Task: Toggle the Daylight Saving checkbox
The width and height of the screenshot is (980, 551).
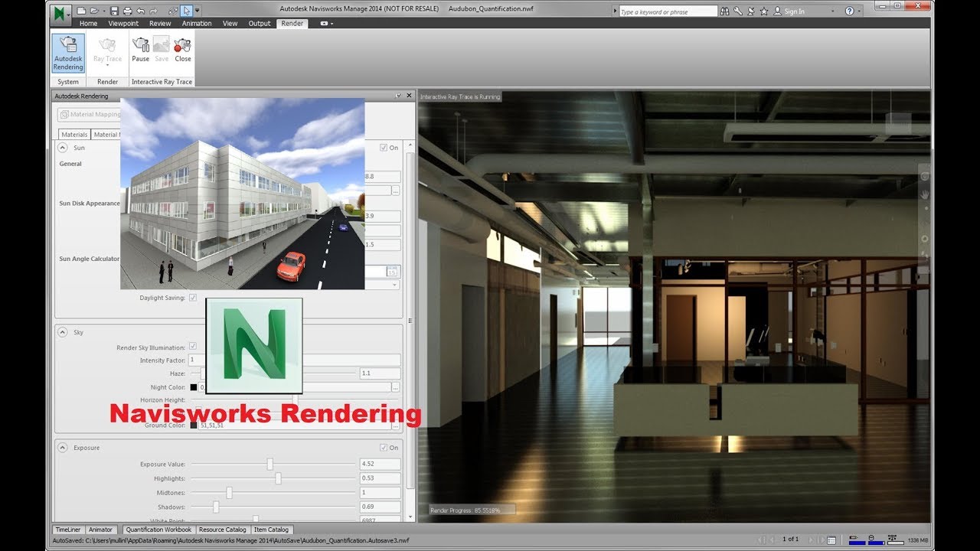Action: (x=193, y=298)
